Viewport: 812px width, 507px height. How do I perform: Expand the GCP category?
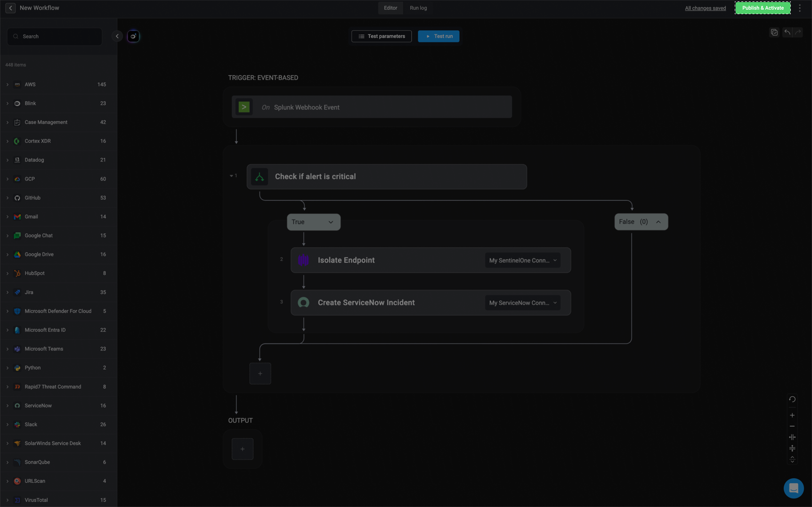[x=8, y=179]
